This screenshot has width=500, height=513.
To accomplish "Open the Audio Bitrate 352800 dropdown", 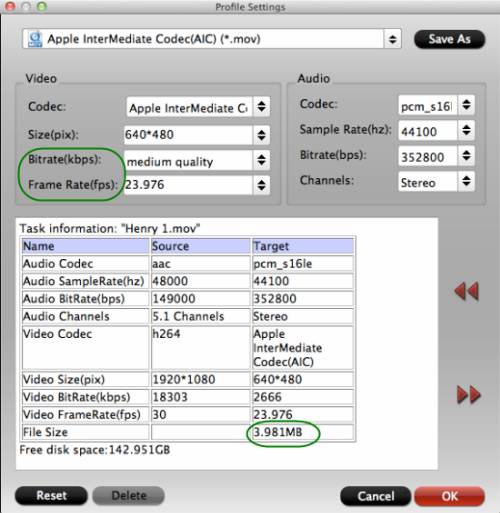I will pyautogui.click(x=466, y=156).
